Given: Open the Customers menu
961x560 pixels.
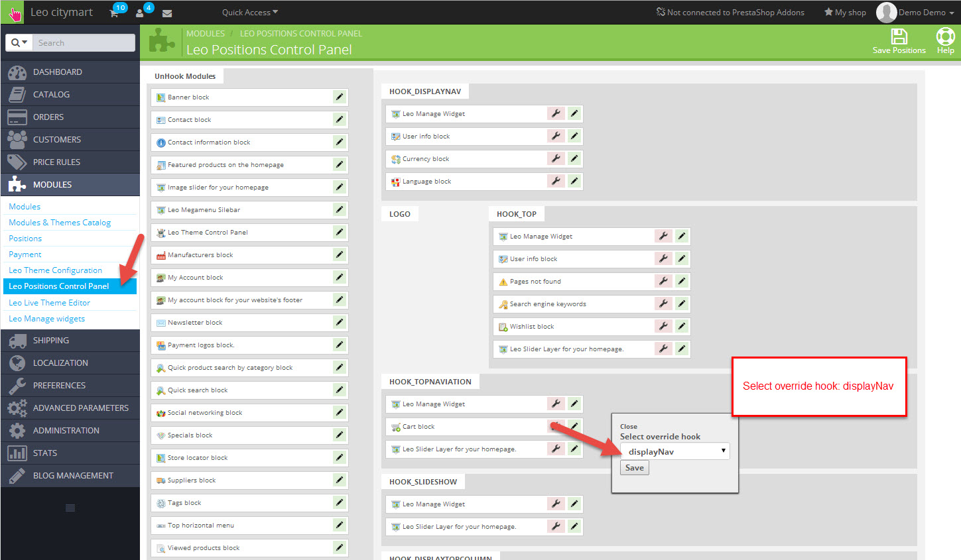Looking at the screenshot, I should tap(70, 140).
